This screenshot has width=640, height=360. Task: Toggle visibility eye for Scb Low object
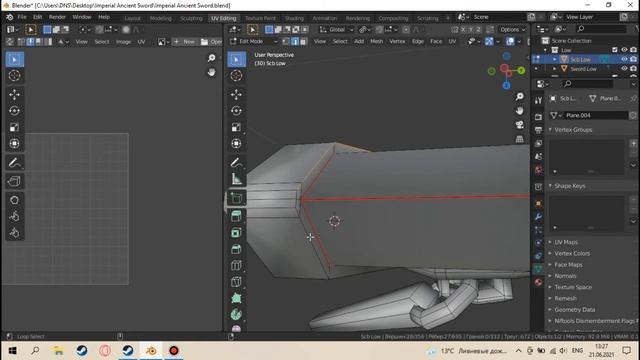click(624, 59)
